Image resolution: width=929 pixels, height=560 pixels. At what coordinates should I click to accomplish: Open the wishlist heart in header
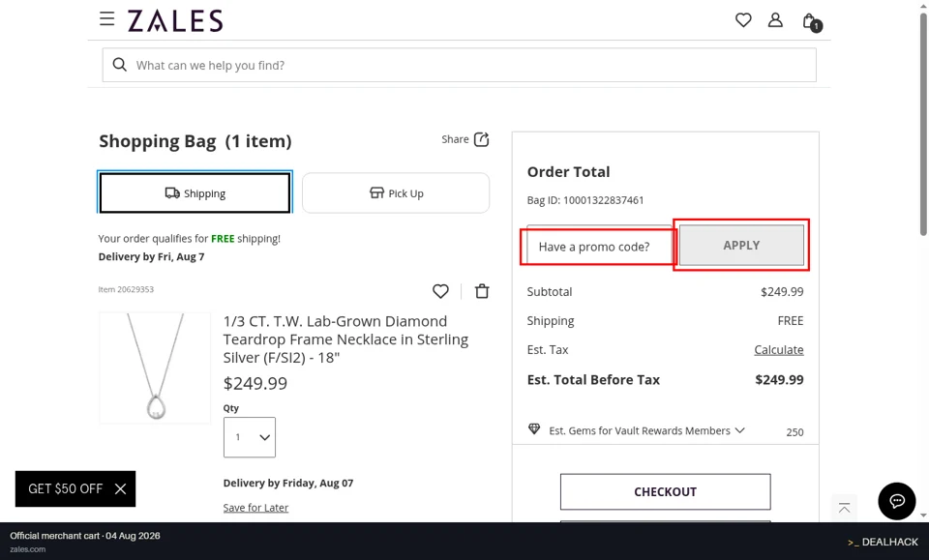(x=743, y=20)
